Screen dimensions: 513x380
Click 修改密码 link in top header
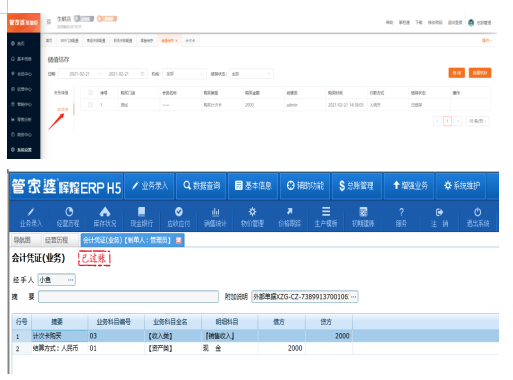tap(435, 23)
